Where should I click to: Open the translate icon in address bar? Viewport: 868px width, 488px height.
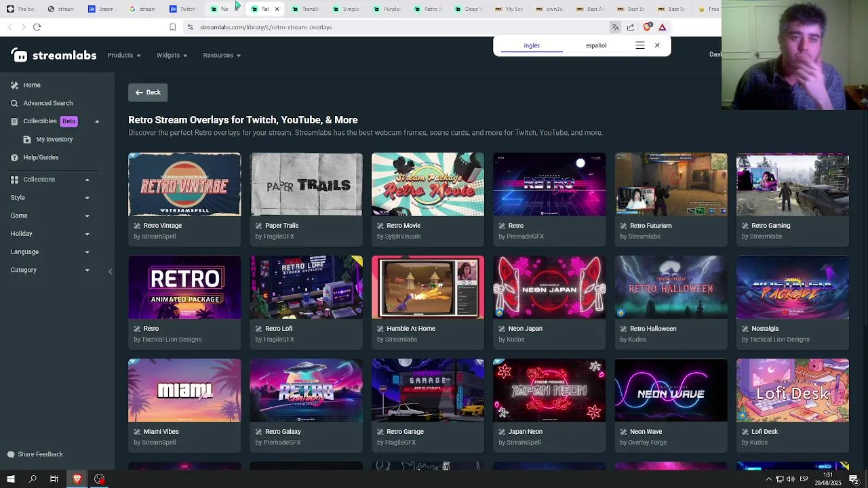[x=615, y=27]
